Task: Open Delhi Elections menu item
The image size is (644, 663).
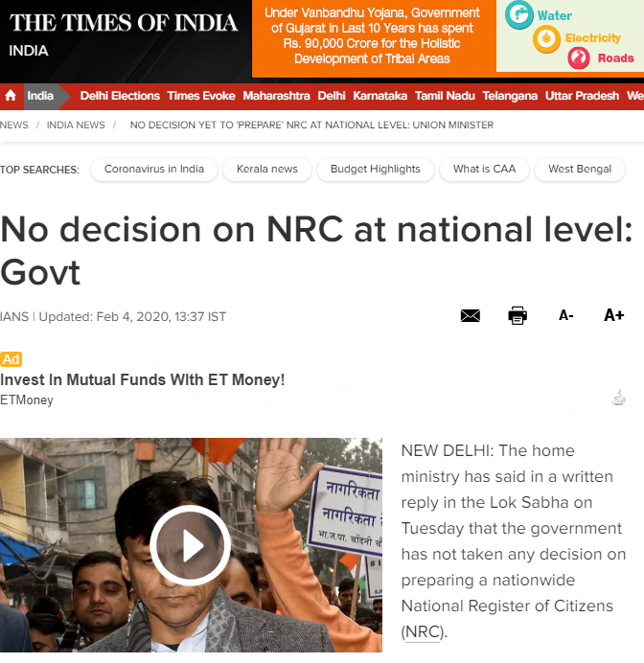Action: click(x=120, y=96)
